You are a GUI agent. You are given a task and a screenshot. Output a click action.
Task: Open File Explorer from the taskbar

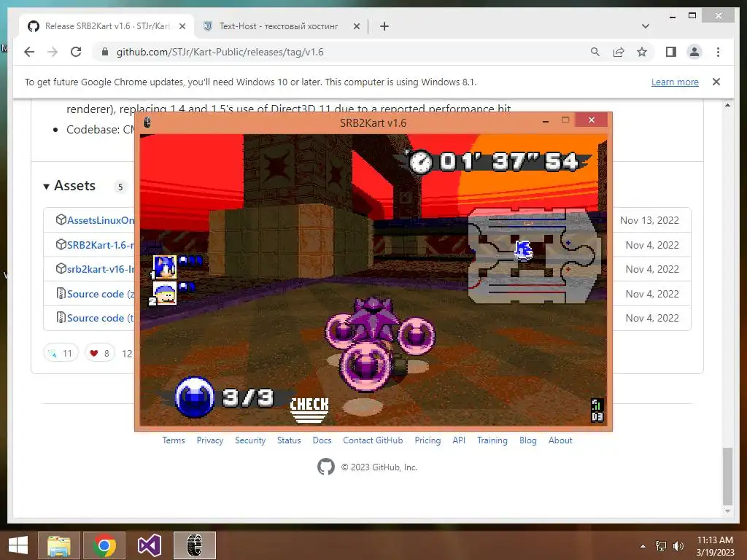point(58,545)
